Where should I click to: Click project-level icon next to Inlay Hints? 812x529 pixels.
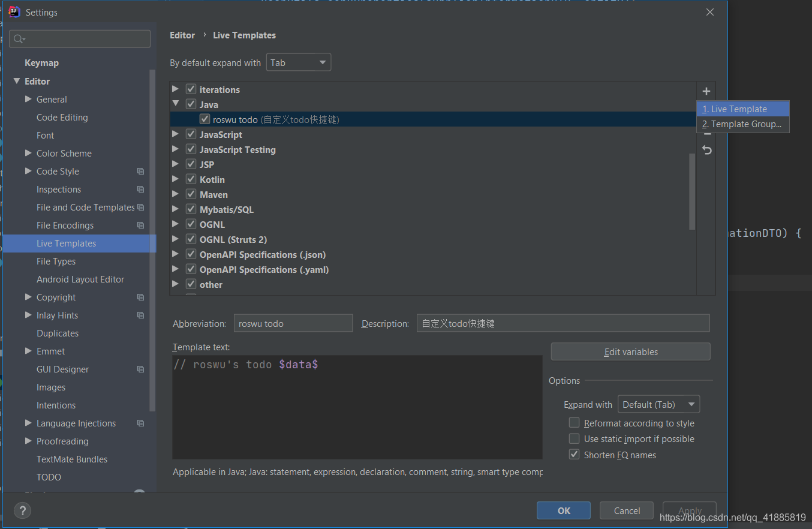point(140,315)
